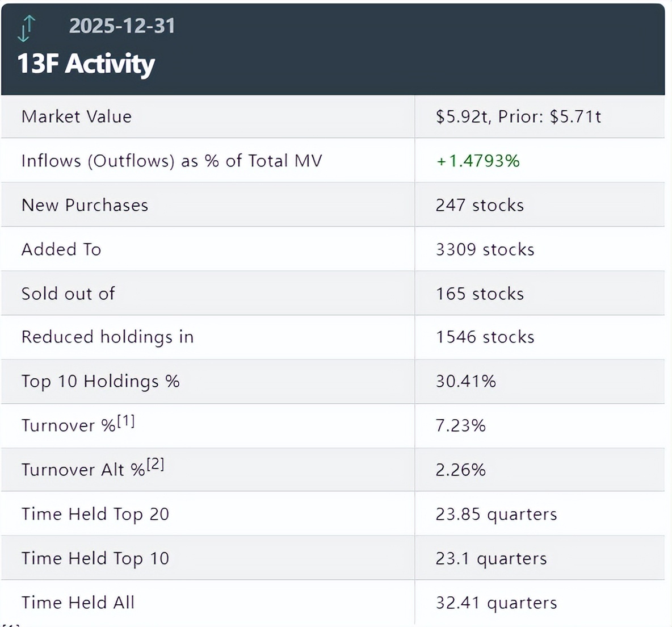Select the 165 stocks value
This screenshot has height=627, width=672.
[x=480, y=294]
